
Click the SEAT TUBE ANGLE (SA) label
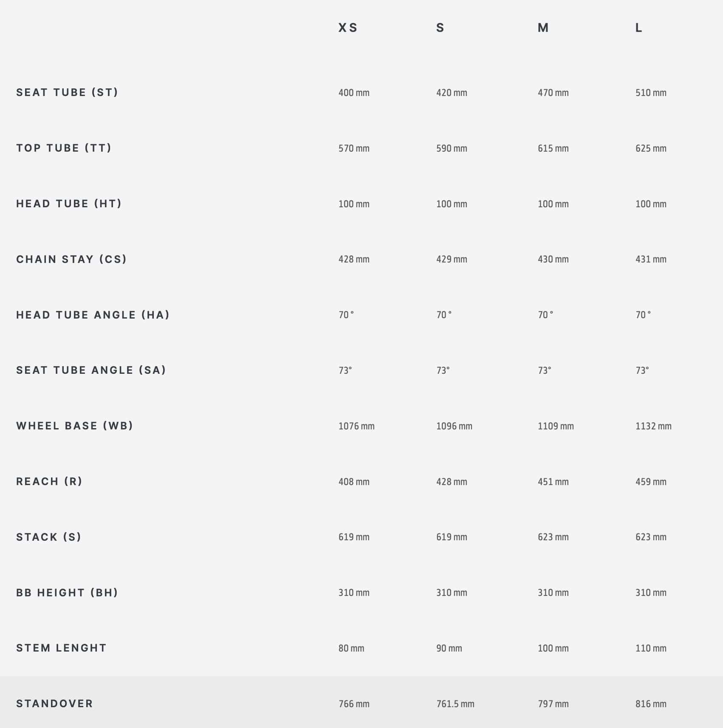point(91,370)
